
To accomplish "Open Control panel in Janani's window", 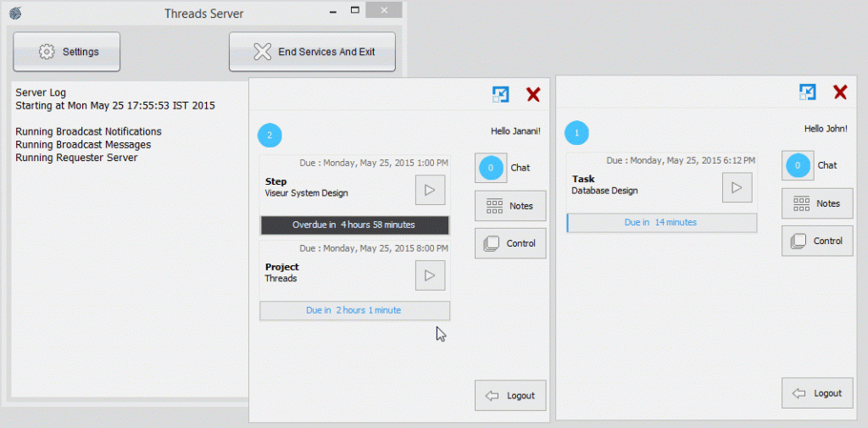I will pos(510,243).
